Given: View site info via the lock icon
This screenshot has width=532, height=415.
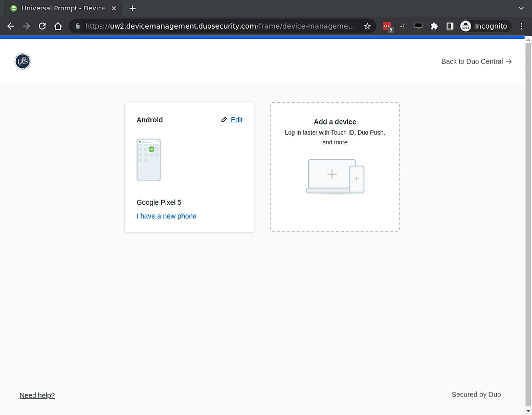Looking at the screenshot, I should click(x=78, y=26).
